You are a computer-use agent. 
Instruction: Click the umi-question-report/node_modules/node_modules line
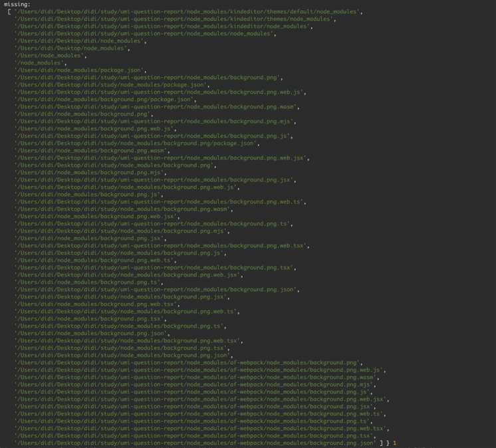tap(146, 34)
